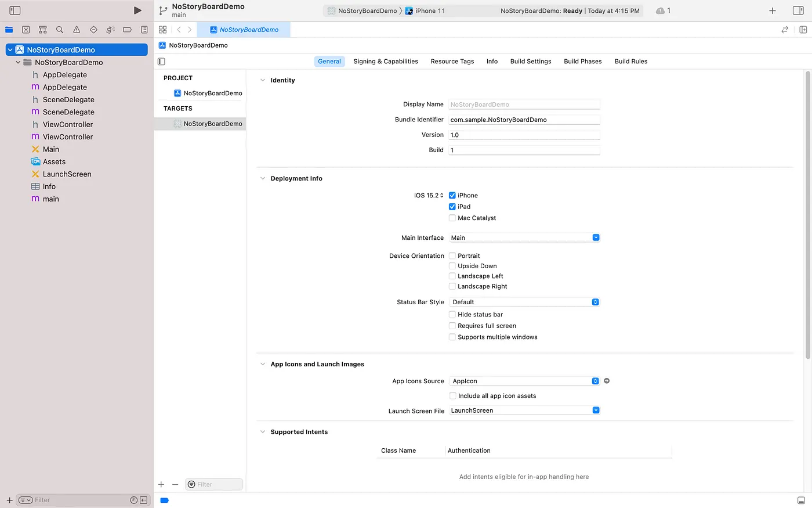The image size is (812, 508).
Task: Check the Portrait orientation checkbox
Action: pos(452,256)
